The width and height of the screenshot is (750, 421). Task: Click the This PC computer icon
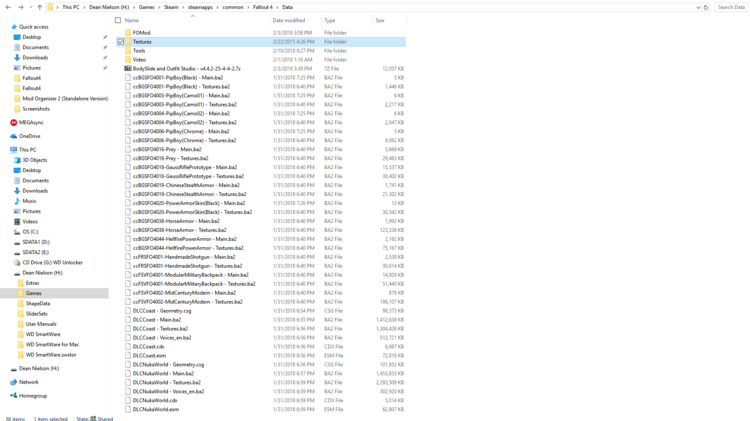[x=13, y=150]
